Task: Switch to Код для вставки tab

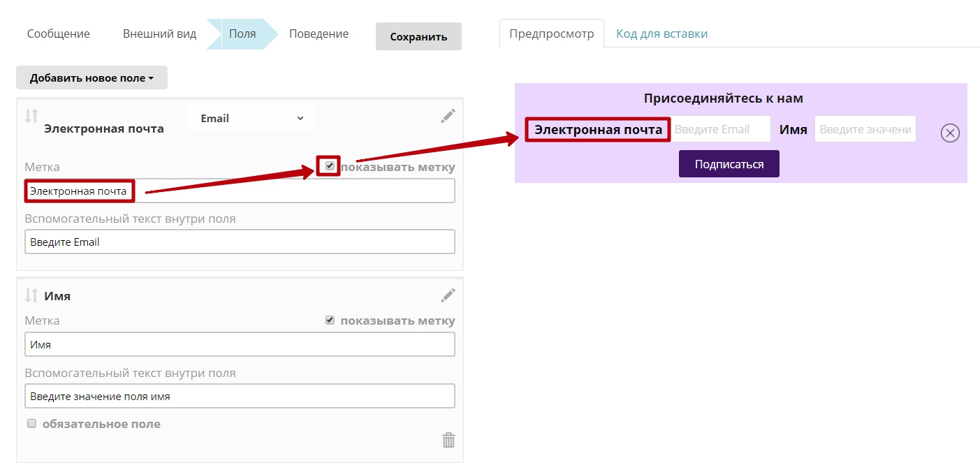Action: pyautogui.click(x=661, y=34)
